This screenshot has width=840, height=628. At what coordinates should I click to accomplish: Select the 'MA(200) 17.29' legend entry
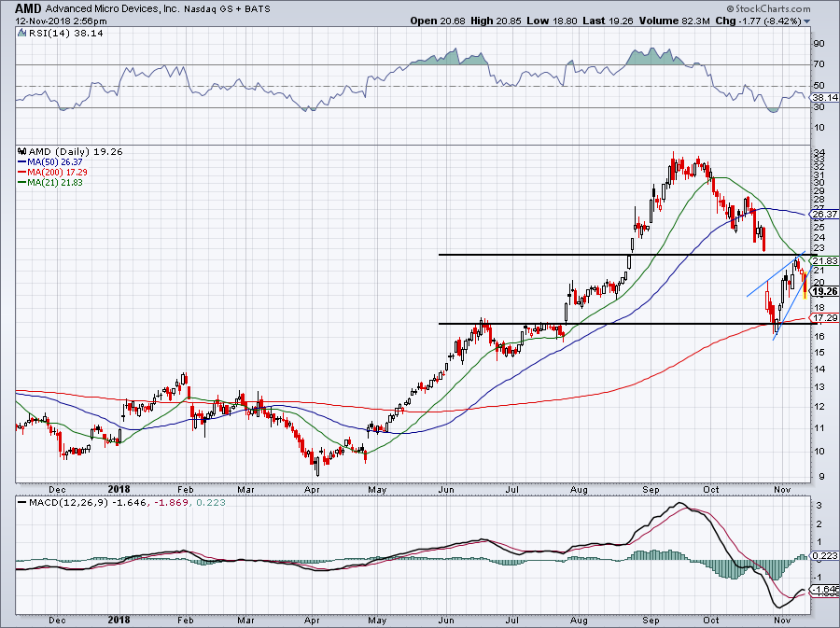click(57, 173)
